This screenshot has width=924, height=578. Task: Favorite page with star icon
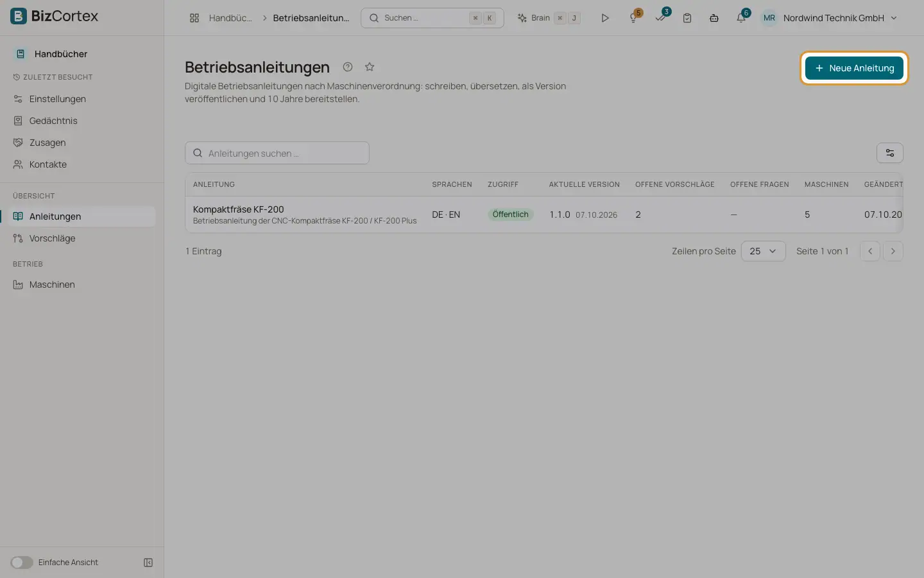tap(370, 67)
